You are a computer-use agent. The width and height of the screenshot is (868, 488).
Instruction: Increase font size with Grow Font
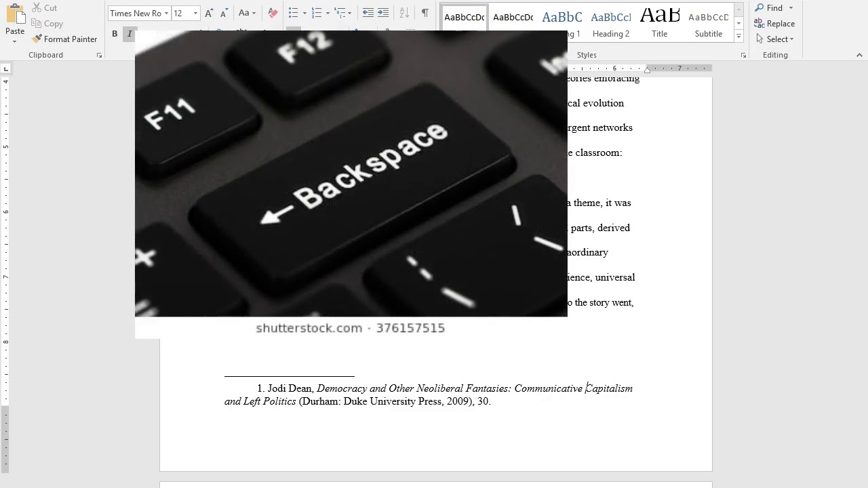(x=209, y=13)
